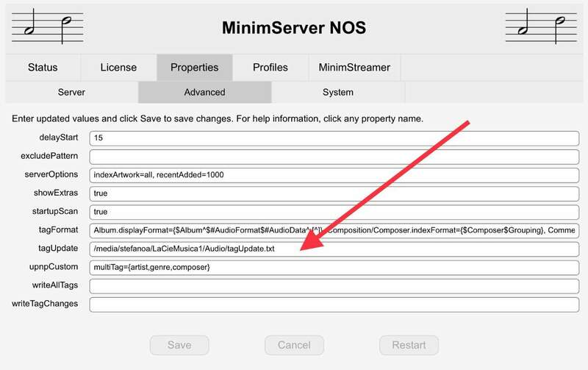Focus the startupScan field set to true

pos(334,212)
